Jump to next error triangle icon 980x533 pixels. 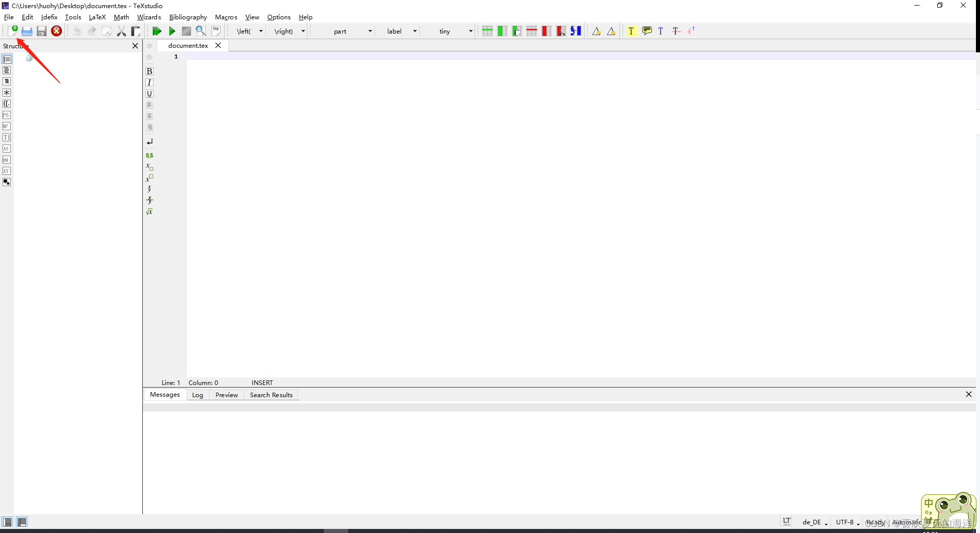[611, 31]
